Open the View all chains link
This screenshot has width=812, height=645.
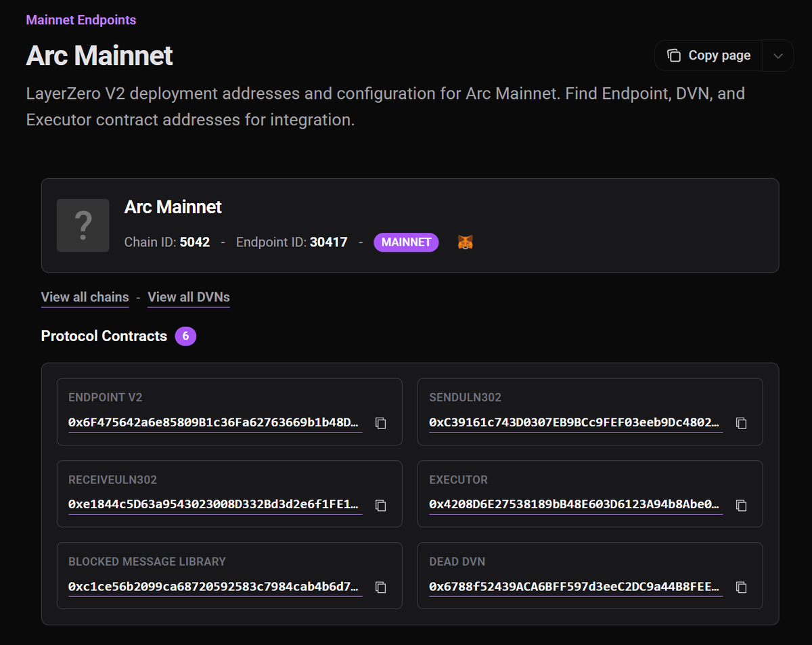[85, 297]
